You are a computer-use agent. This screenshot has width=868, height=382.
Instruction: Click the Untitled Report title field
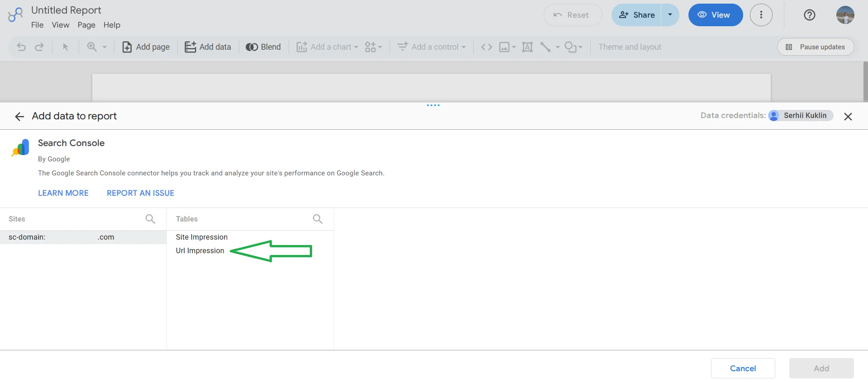coord(66,10)
